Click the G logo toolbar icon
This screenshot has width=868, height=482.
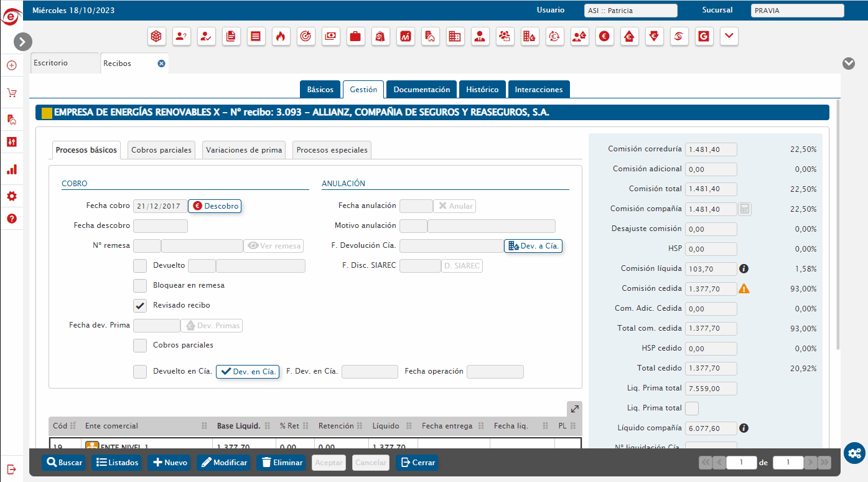coord(704,37)
